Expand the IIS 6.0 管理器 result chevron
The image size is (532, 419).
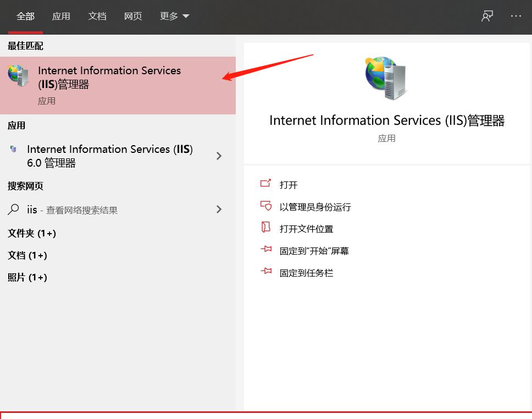pyautogui.click(x=219, y=156)
